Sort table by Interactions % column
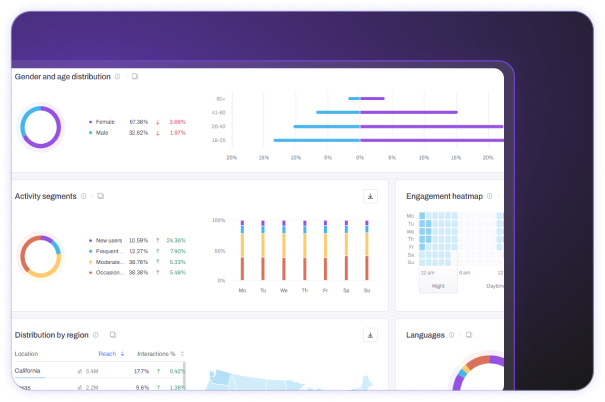The image size is (605, 402). [158, 353]
